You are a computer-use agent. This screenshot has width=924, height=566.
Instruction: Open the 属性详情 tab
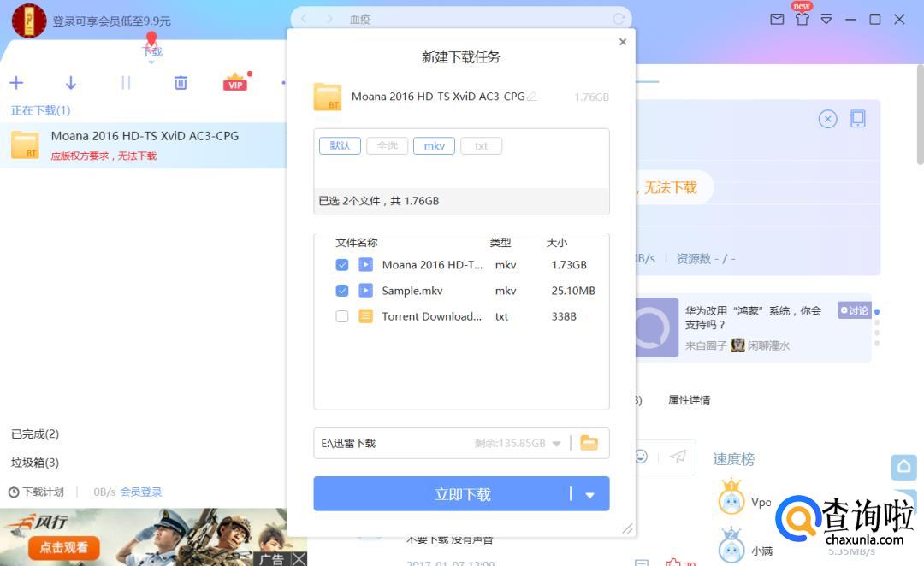(x=689, y=400)
